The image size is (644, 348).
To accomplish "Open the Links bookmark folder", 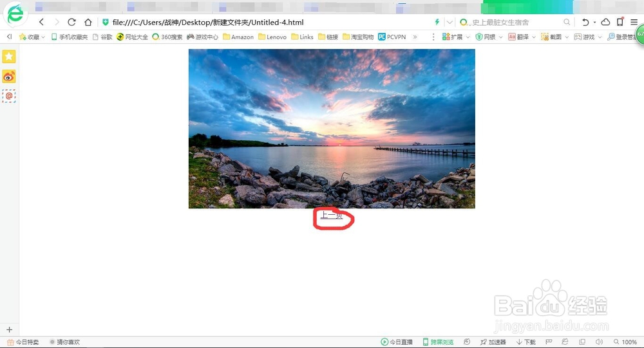I will [x=302, y=37].
